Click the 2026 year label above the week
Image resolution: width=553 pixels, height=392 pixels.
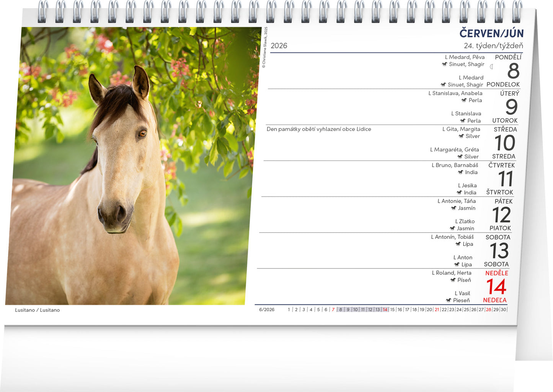(x=279, y=46)
